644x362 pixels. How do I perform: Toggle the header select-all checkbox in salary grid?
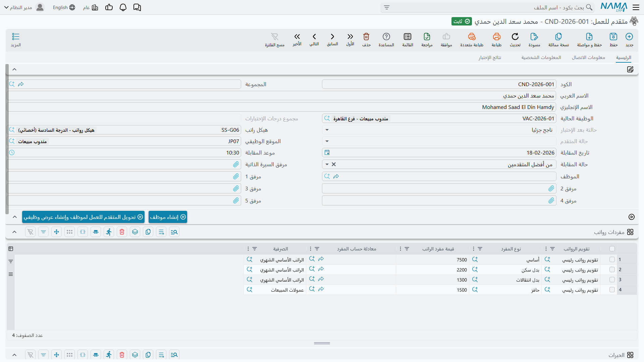(612, 249)
